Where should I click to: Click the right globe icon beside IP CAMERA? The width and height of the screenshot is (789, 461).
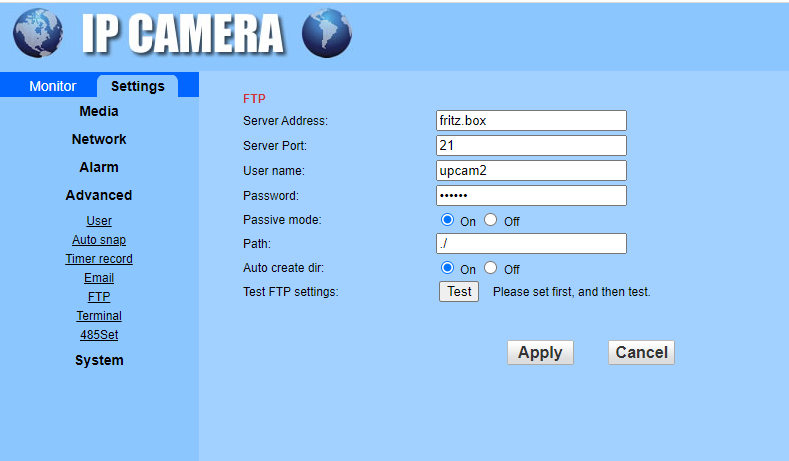coord(327,33)
